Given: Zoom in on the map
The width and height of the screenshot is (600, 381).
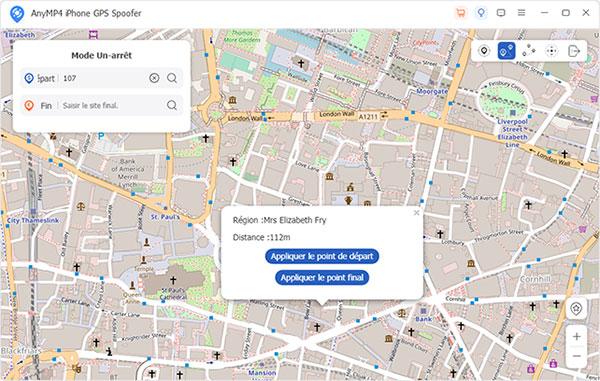Looking at the screenshot, I should (576, 337).
